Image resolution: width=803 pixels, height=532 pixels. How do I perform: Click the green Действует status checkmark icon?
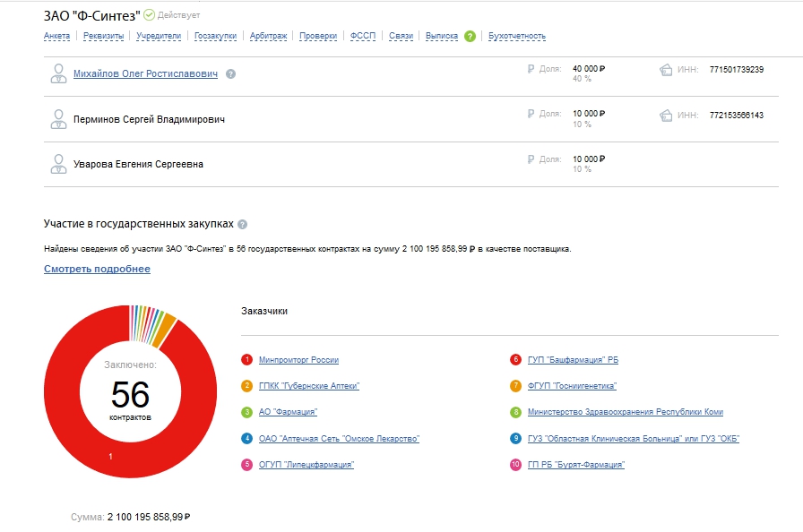pos(149,15)
